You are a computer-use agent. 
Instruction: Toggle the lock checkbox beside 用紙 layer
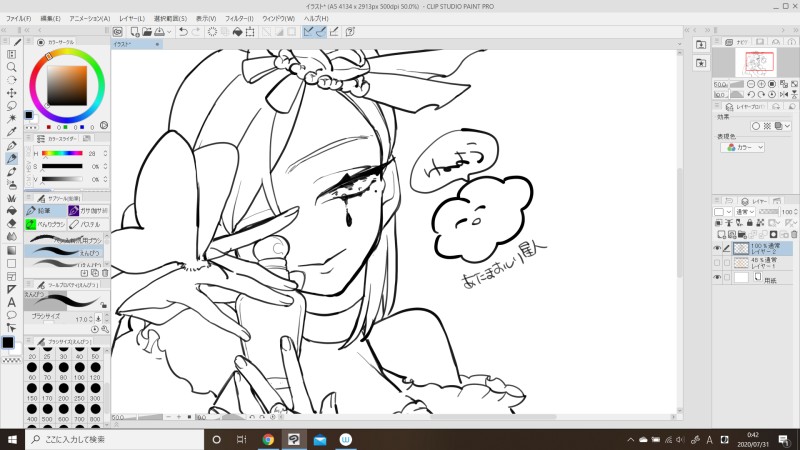click(727, 277)
